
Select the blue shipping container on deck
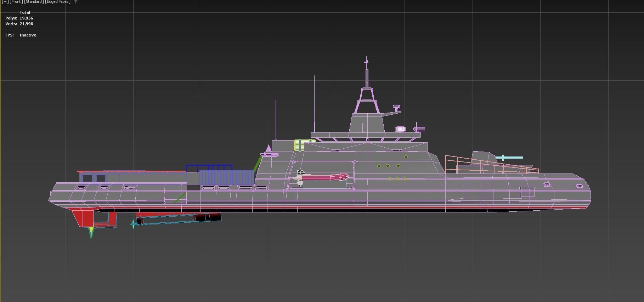point(227,177)
